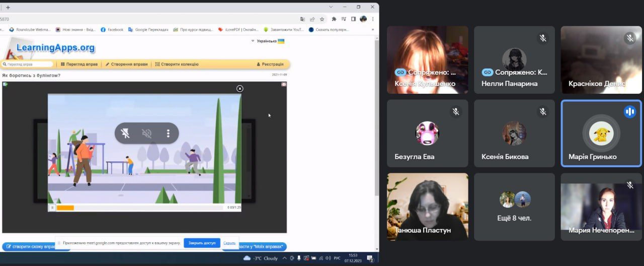Select the Марія Гринько participant tile
644x266 pixels.
601,134
